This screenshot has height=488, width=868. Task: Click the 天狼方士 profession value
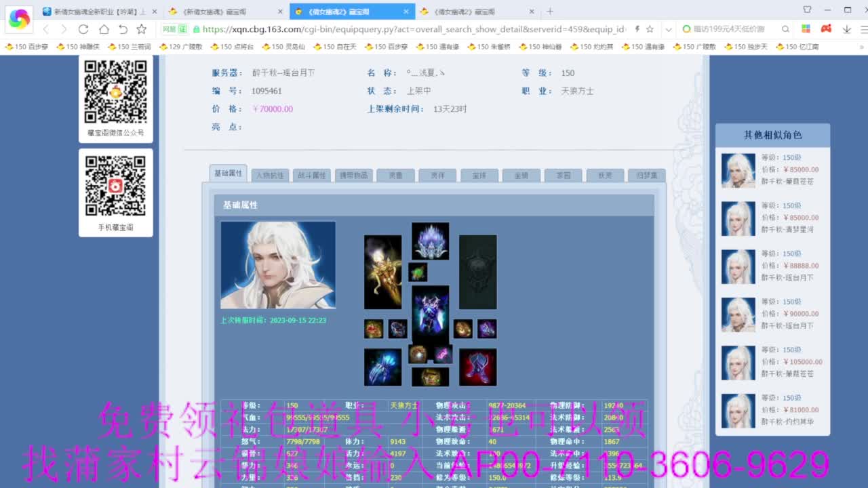click(578, 91)
